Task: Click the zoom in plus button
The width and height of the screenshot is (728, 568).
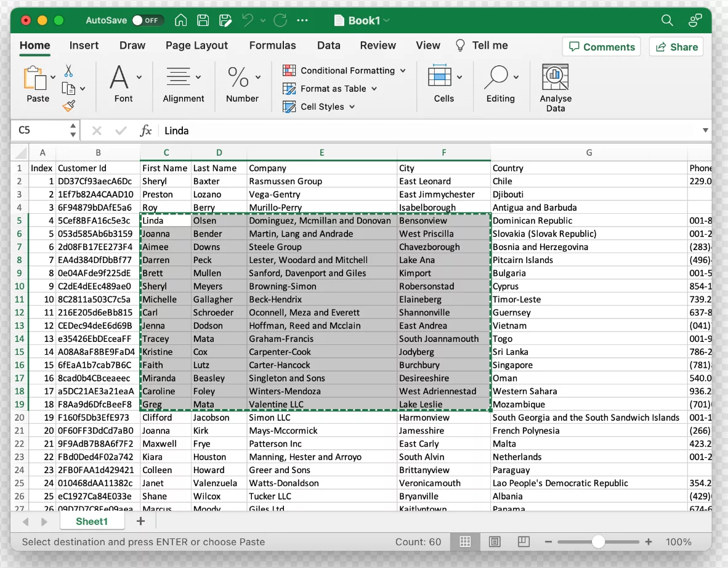Action: tap(649, 542)
